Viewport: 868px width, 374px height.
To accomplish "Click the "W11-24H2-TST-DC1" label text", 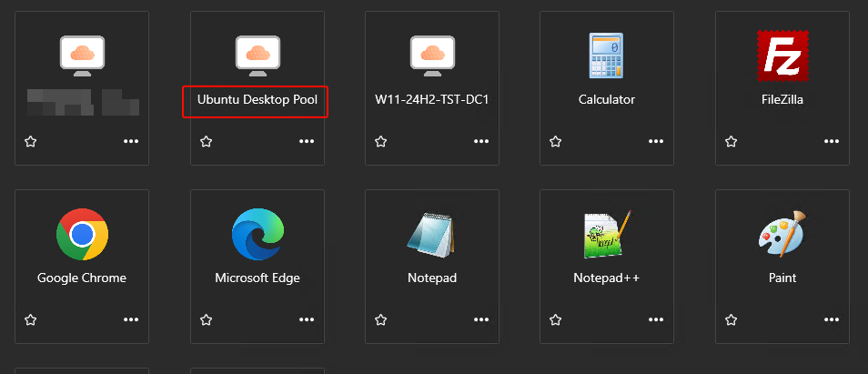I will (432, 100).
